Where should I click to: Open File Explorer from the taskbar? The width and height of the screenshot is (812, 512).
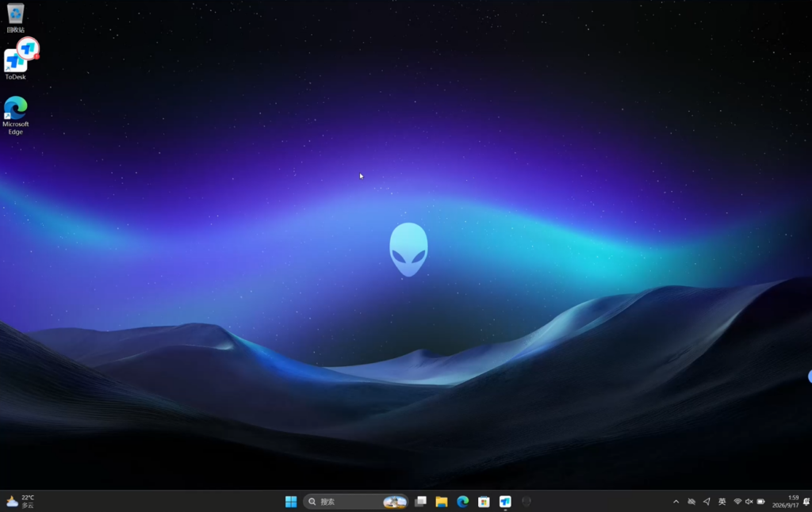tap(442, 501)
